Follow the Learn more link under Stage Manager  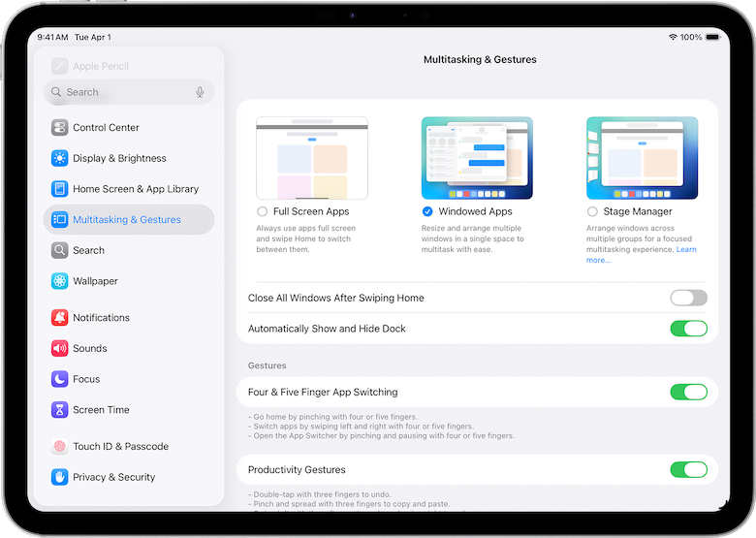click(x=686, y=249)
